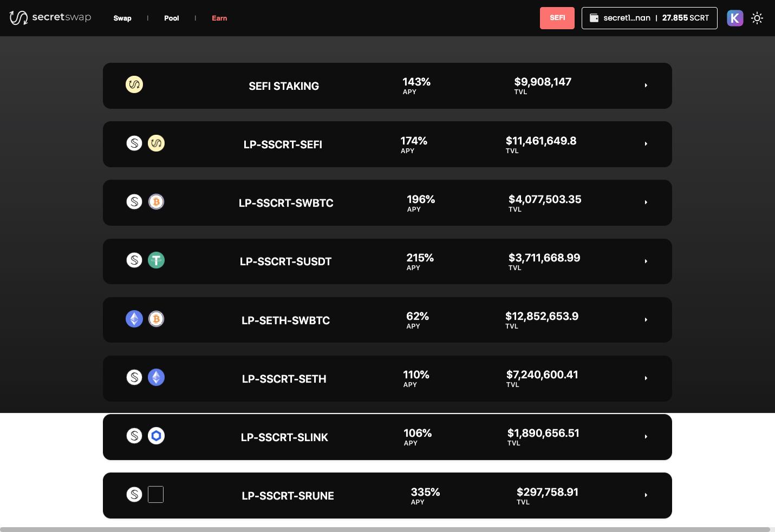Switch to the Swap tab

[x=122, y=18]
